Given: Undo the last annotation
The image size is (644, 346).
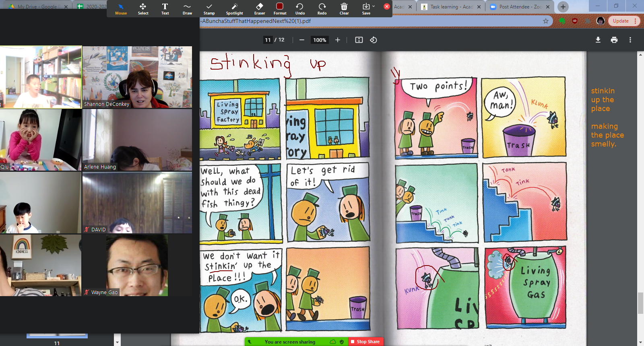Looking at the screenshot, I should (300, 9).
